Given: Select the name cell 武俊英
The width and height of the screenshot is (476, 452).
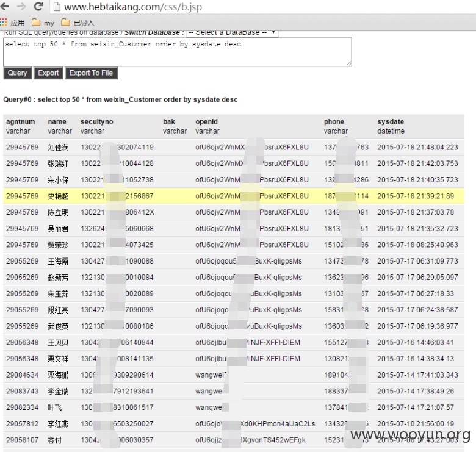Looking at the screenshot, I should 58,326.
